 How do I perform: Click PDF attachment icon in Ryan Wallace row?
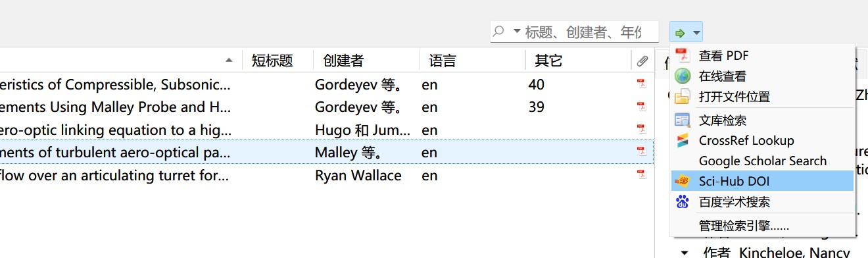point(641,174)
